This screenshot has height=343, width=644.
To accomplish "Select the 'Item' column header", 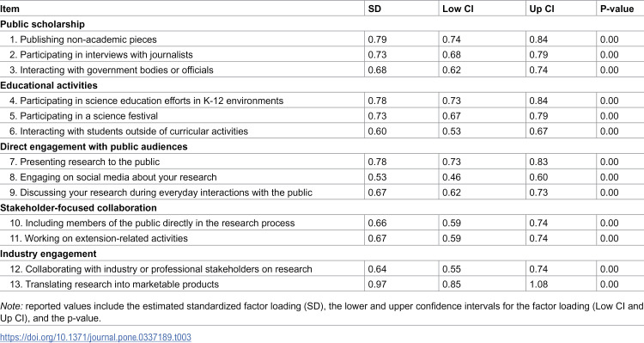I will 9,9.
